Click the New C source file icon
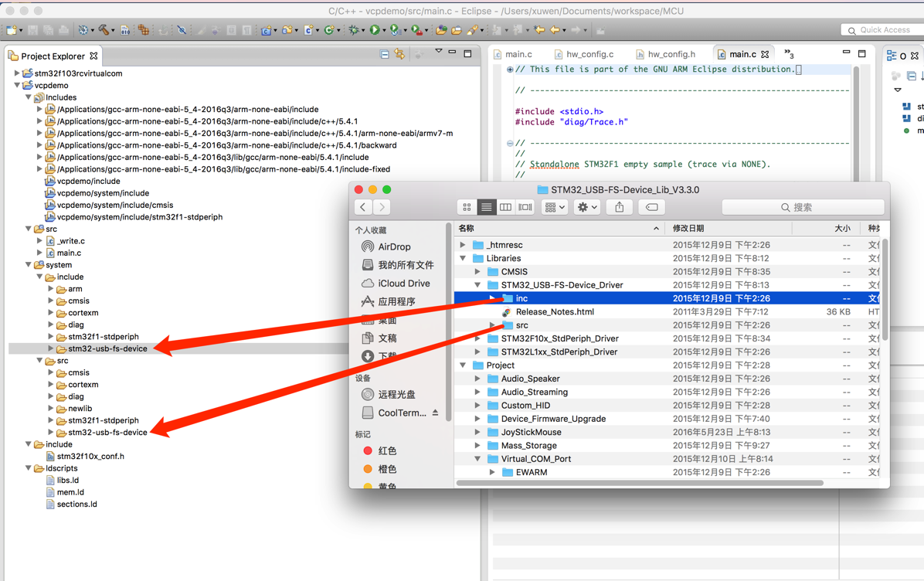The width and height of the screenshot is (924, 581). 307,29
